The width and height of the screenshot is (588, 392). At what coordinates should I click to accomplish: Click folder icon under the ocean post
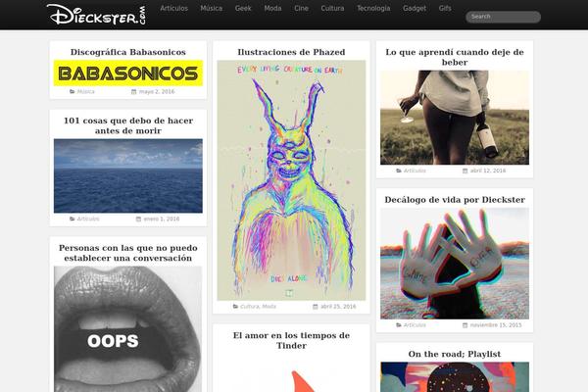(72, 220)
